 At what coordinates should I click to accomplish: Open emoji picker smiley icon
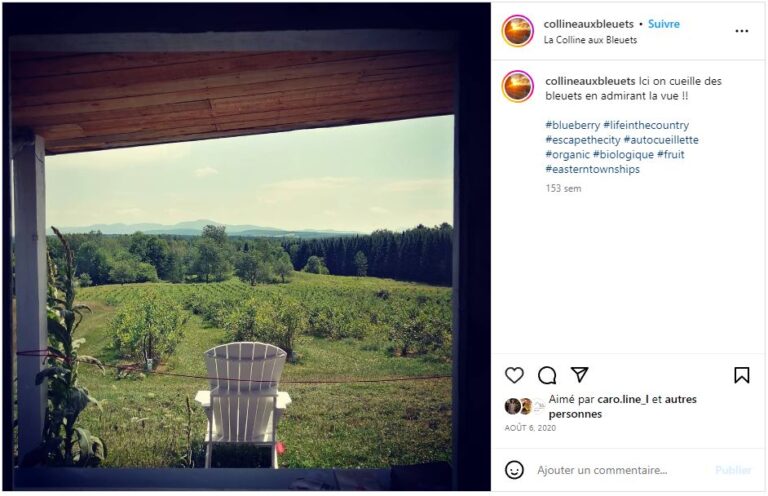[514, 470]
